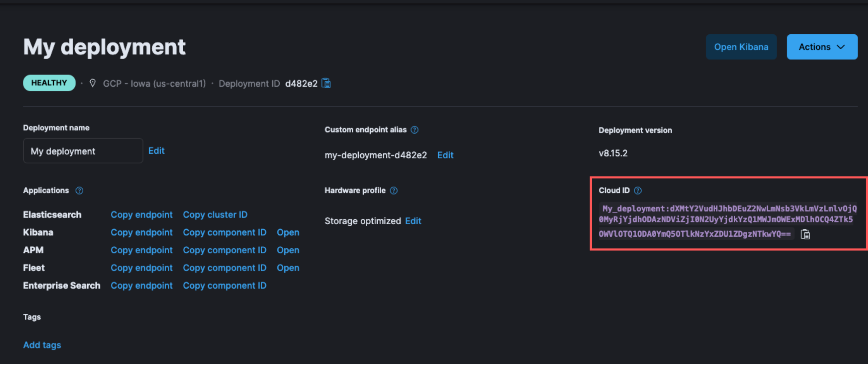Screen dimensions: 868x365
Task: Edit the custom endpoint alias
Action: tap(445, 155)
